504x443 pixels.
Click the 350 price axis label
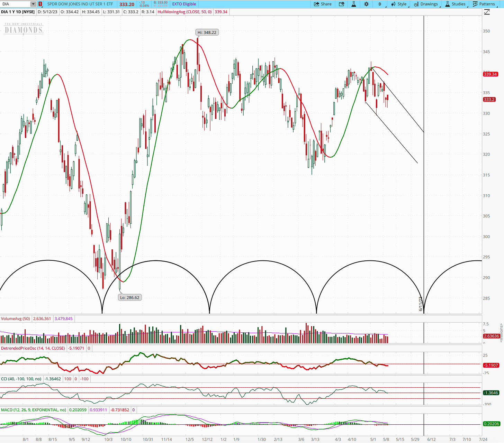(x=486, y=31)
